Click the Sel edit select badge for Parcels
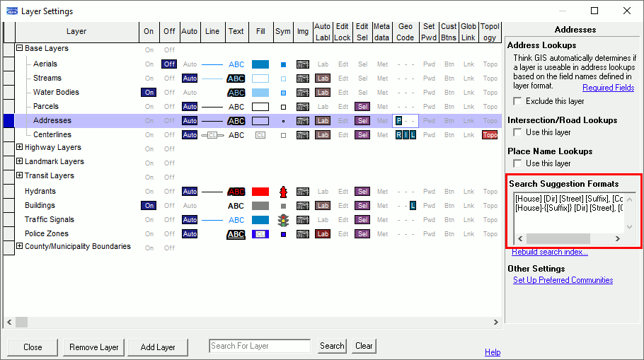Image resolution: width=644 pixels, height=360 pixels. (x=362, y=107)
